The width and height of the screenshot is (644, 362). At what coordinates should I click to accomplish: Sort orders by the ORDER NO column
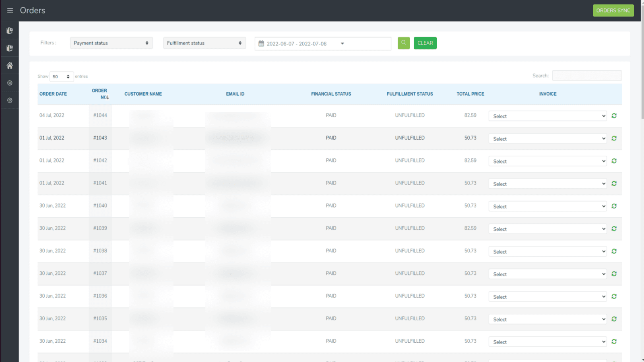point(99,94)
